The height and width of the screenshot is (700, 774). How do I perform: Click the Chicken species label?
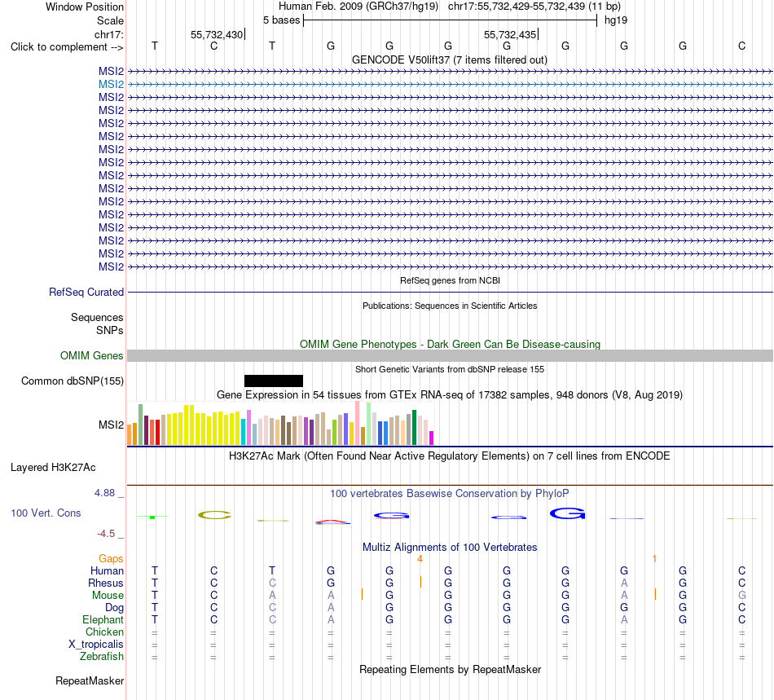tap(104, 632)
